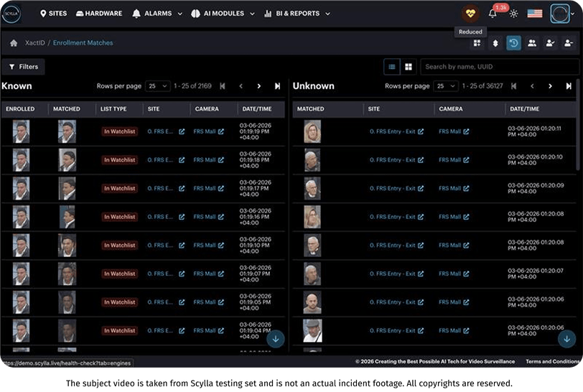Switch to list view layout
Viewport: 583px width, 392px height.
click(x=392, y=67)
